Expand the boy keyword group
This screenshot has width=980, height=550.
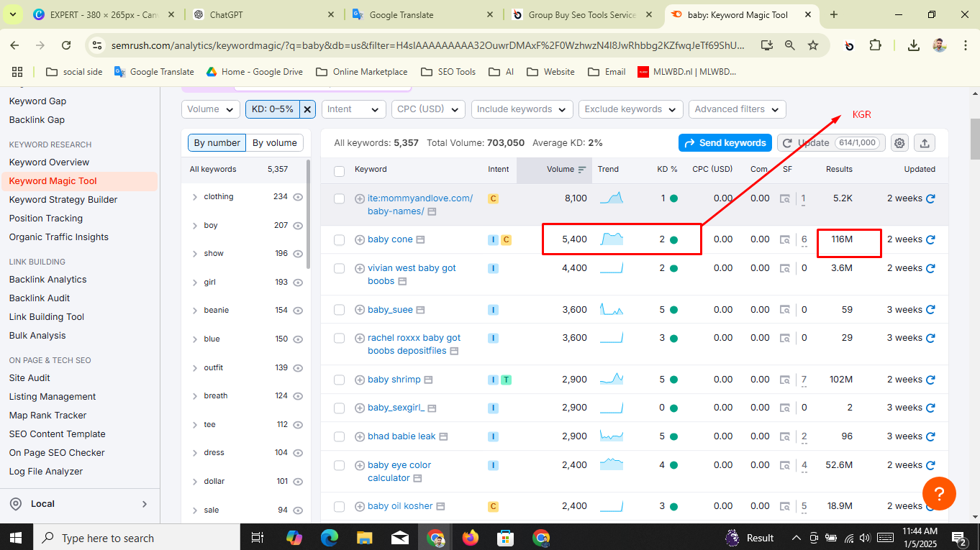(195, 226)
